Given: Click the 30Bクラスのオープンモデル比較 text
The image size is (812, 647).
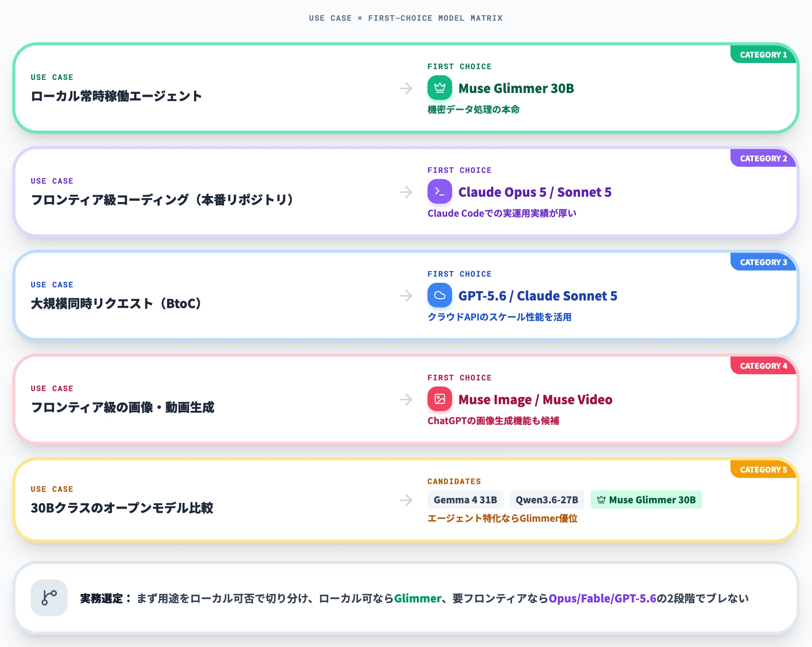Looking at the screenshot, I should point(122,508).
